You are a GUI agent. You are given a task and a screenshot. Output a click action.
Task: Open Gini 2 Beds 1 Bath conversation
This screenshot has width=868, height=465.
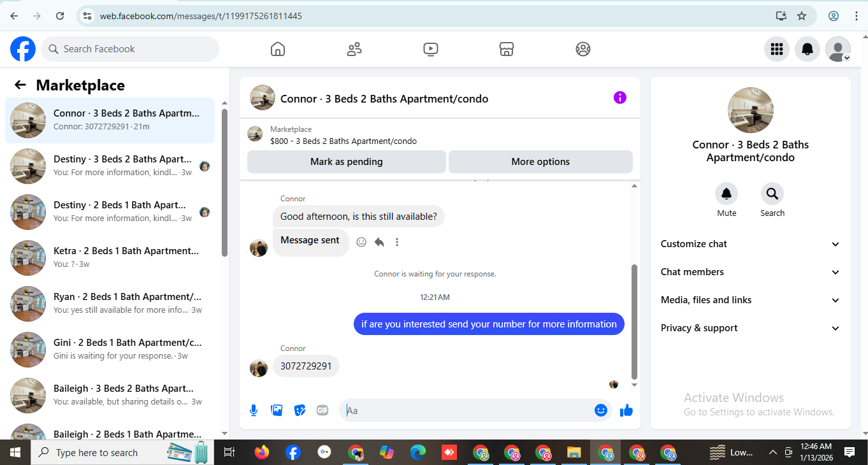point(110,350)
